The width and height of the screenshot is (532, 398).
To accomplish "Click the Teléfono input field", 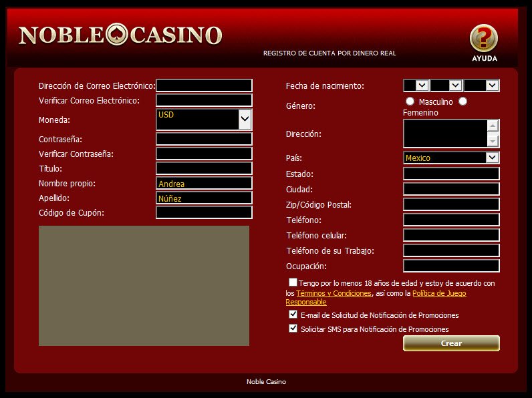I will click(451, 220).
